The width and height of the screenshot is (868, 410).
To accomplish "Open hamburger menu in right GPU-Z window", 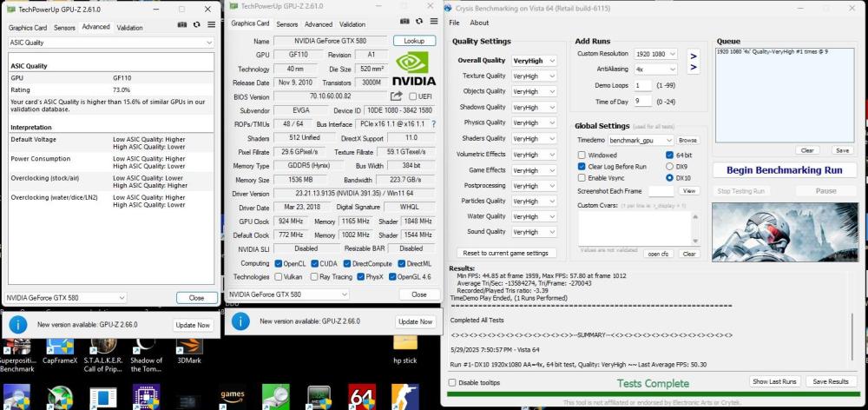I will point(434,21).
